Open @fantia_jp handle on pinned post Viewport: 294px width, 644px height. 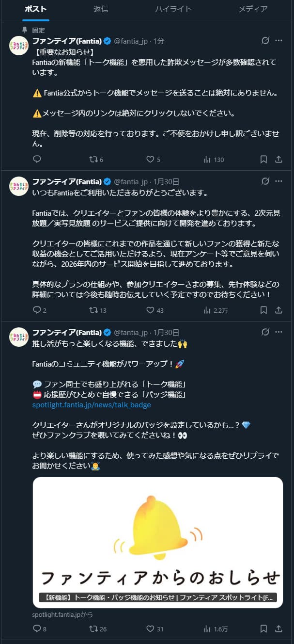click(131, 41)
